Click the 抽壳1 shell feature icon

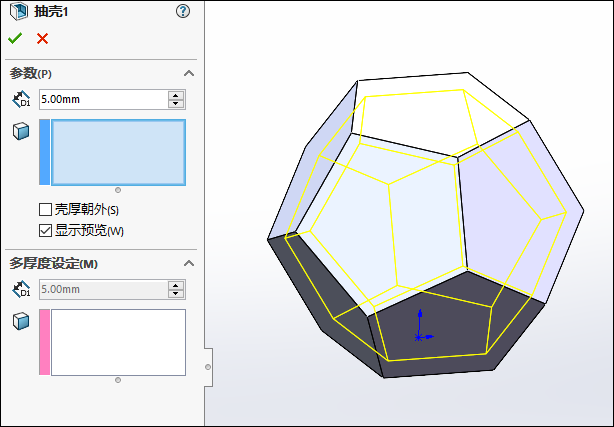click(18, 11)
